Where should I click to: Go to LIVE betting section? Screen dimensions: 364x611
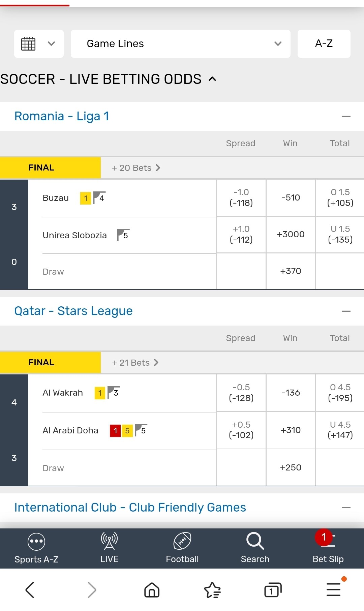[109, 547]
